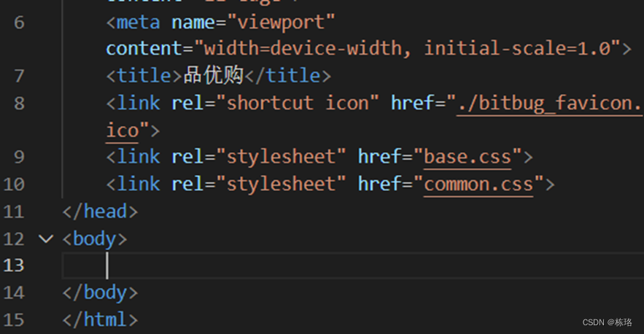Click line number 11 in gutter
The width and height of the screenshot is (644, 334).
click(14, 211)
